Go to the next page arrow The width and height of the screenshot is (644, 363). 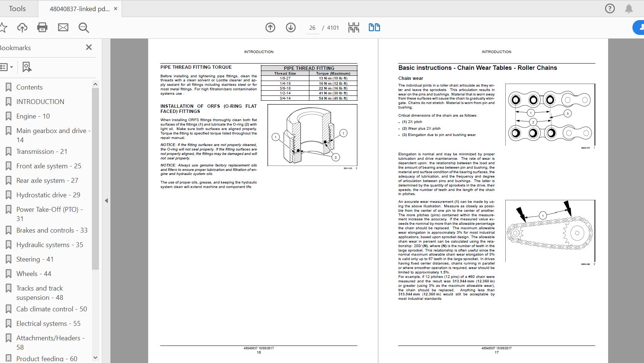291,27
